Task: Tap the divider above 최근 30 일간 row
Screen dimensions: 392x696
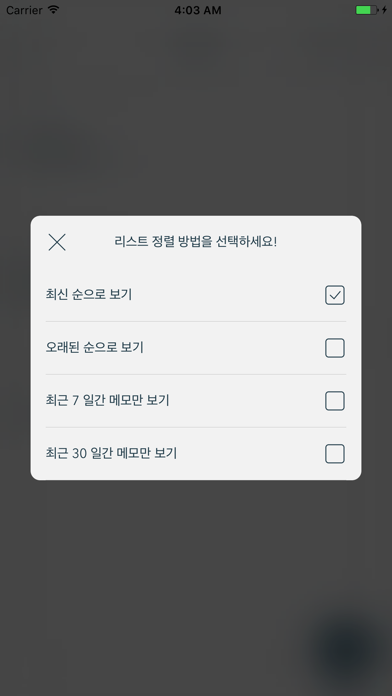Action: (196, 427)
